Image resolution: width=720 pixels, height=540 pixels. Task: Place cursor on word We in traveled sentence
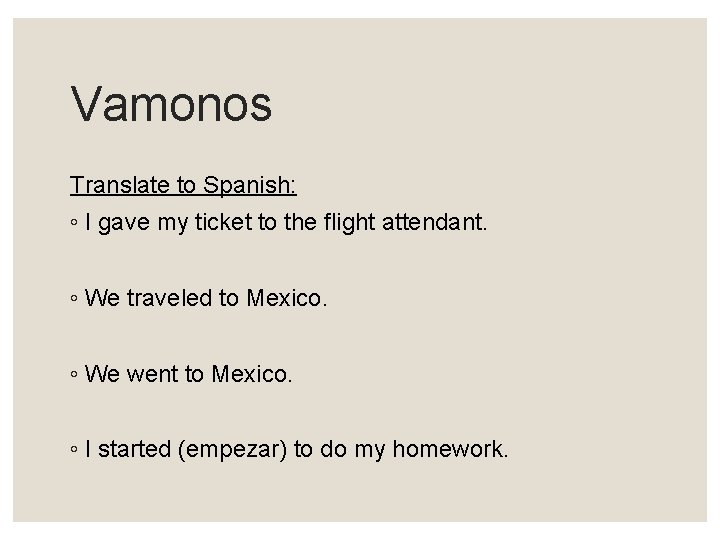(103, 299)
